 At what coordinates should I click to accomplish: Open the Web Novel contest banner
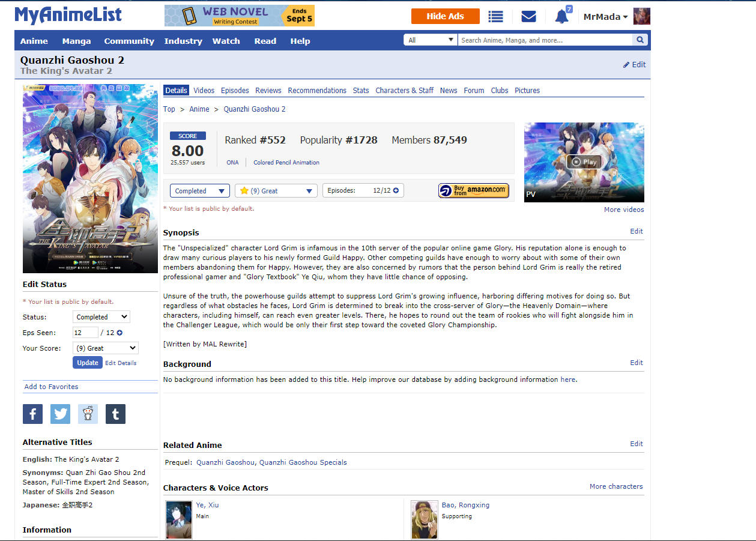(x=240, y=16)
